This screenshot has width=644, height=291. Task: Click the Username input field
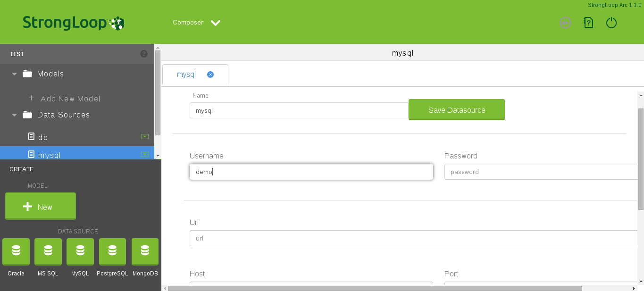click(311, 172)
